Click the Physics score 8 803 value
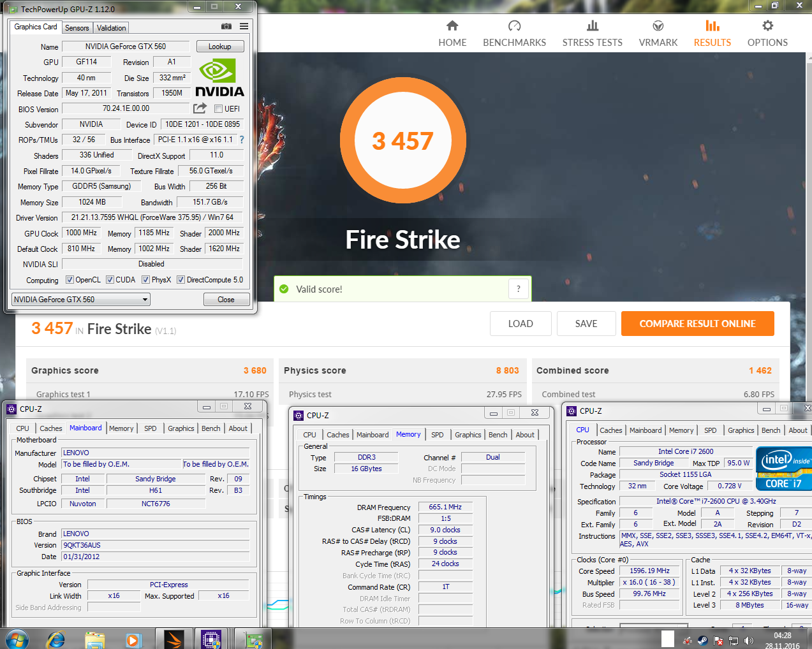Viewport: 812px width, 649px height. click(x=508, y=370)
